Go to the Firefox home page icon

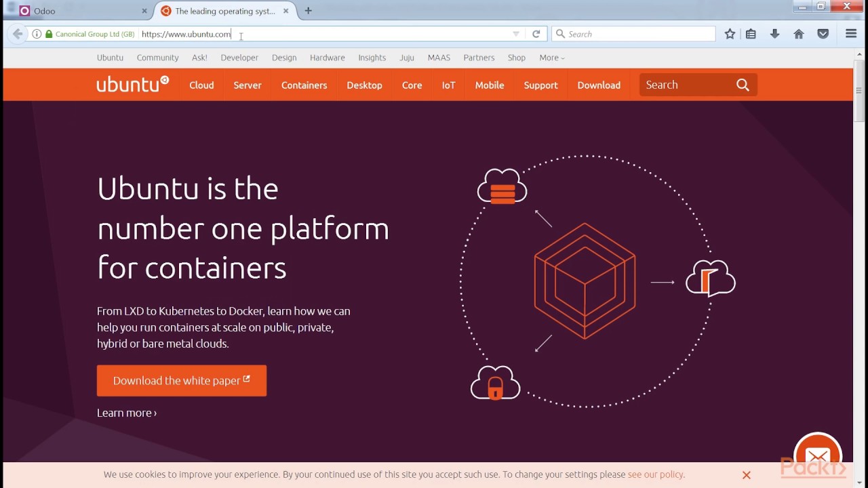coord(799,34)
